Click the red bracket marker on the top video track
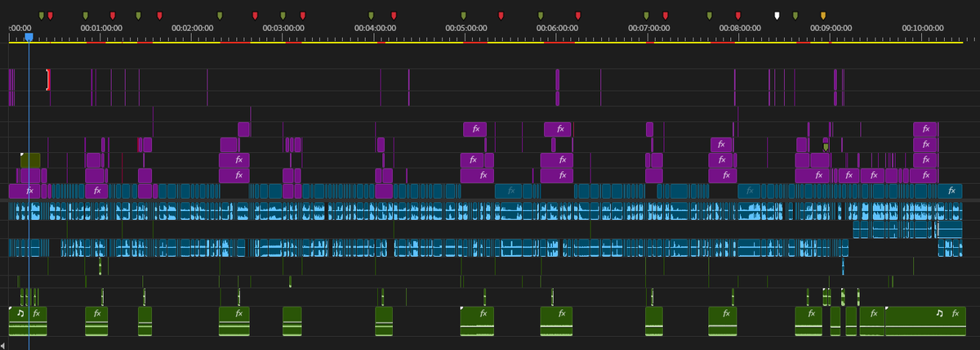980x350 pixels. (x=48, y=79)
